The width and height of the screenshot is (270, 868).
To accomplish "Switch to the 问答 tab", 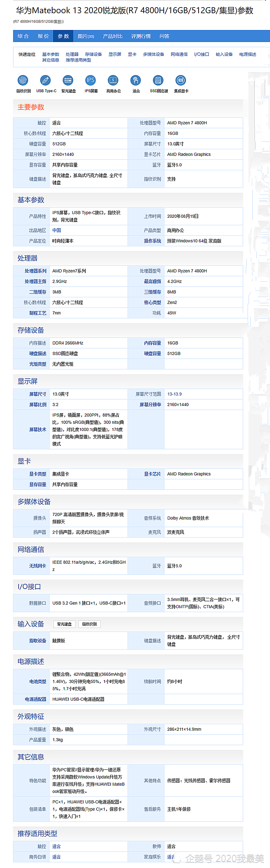I will pos(164,36).
